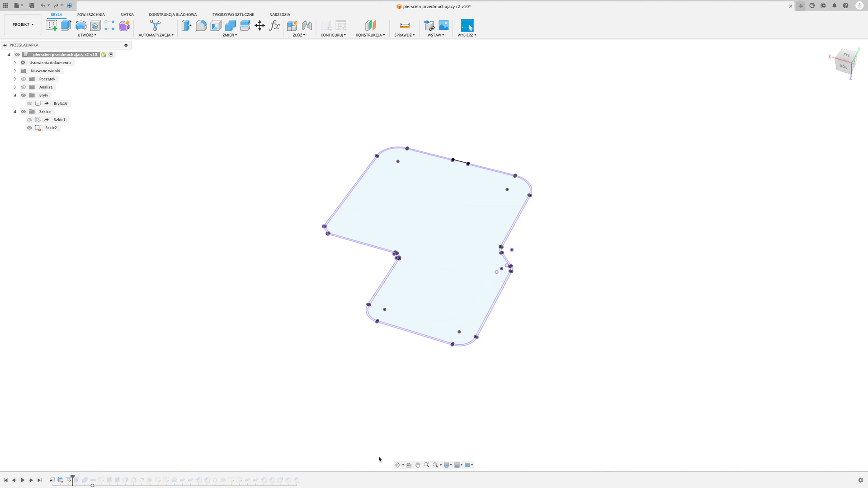
Task: Select the Fillet tool
Action: click(x=201, y=26)
